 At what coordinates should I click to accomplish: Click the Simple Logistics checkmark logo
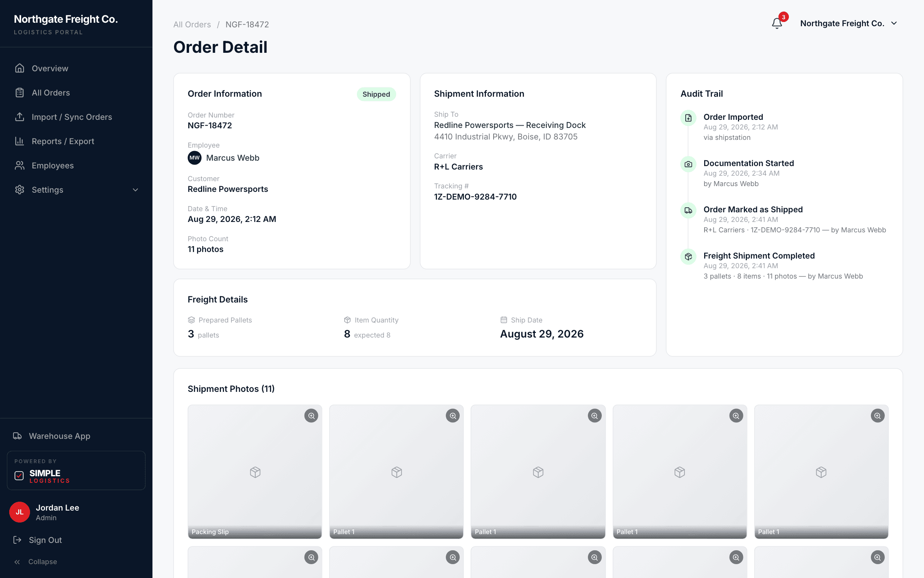coord(19,476)
